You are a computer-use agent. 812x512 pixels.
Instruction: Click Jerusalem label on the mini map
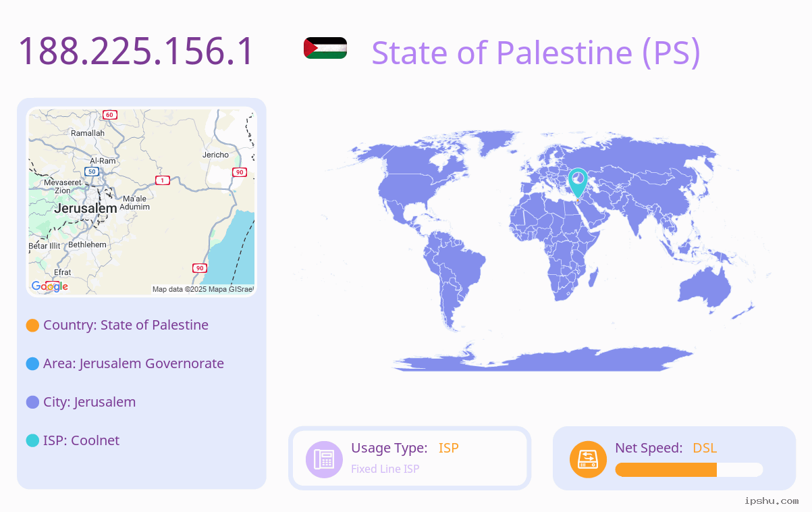[86, 209]
